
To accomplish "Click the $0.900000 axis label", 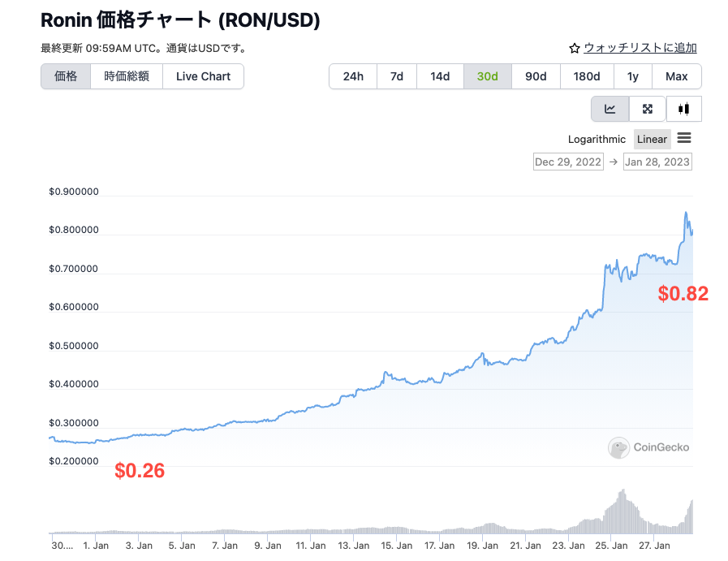I will coord(74,192).
